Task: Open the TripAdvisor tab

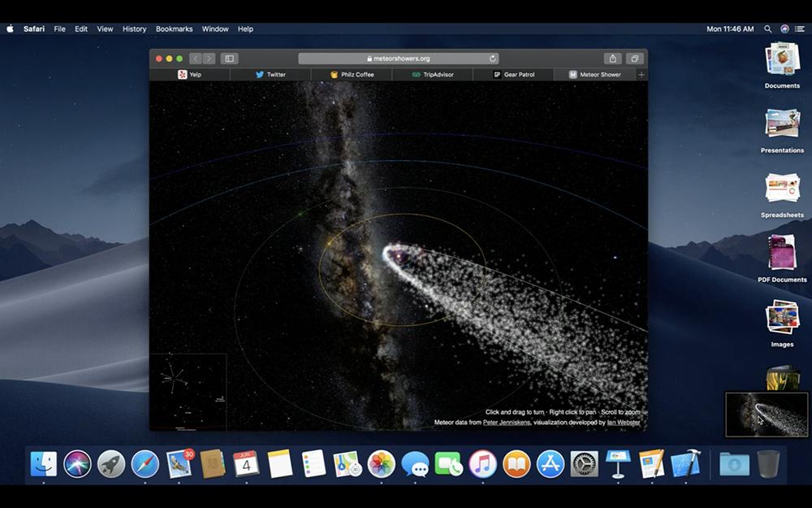Action: (432, 75)
